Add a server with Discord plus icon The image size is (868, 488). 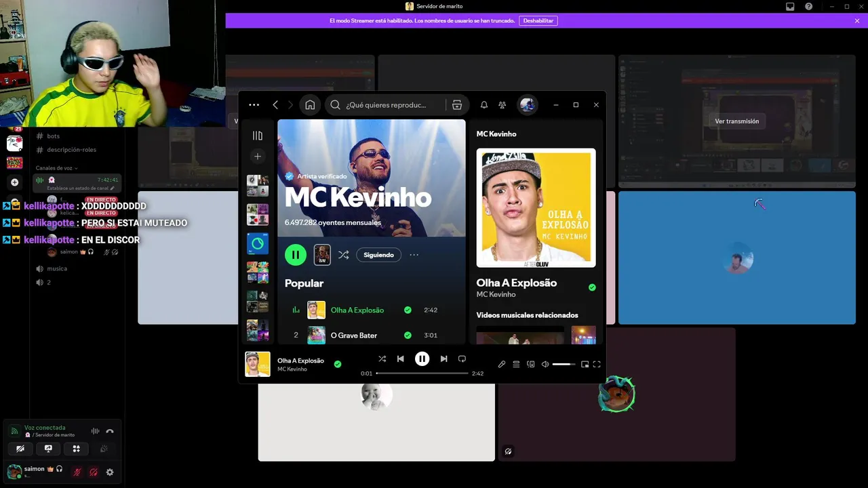click(x=15, y=182)
